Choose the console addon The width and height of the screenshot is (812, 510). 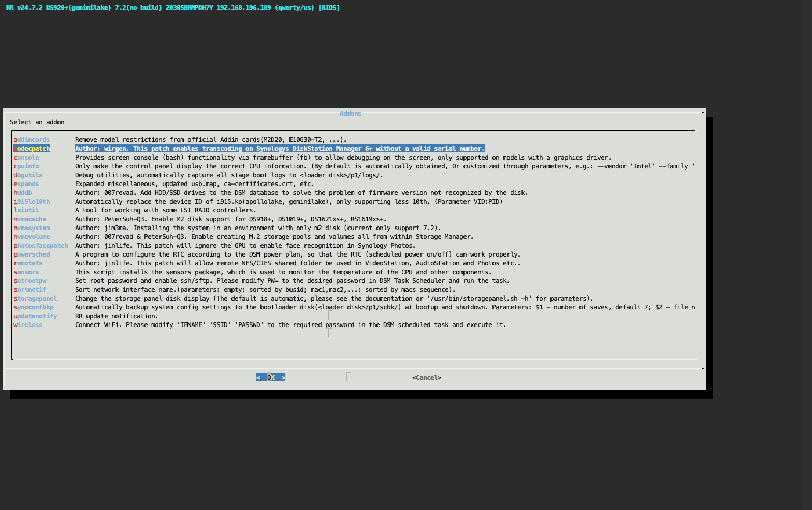point(26,158)
